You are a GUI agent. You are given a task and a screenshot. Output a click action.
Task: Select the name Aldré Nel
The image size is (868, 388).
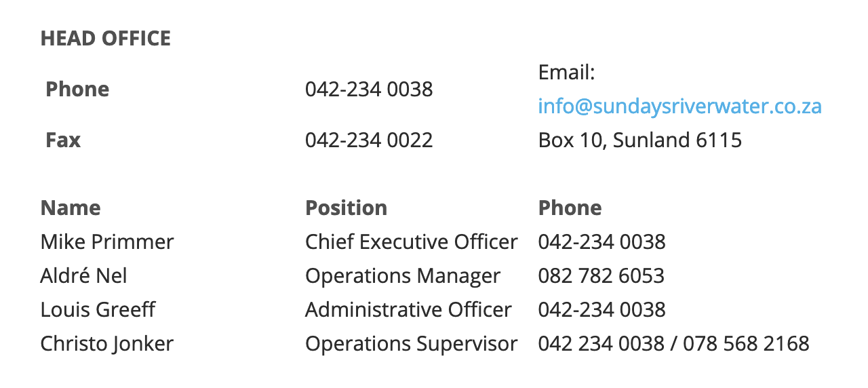tap(84, 276)
